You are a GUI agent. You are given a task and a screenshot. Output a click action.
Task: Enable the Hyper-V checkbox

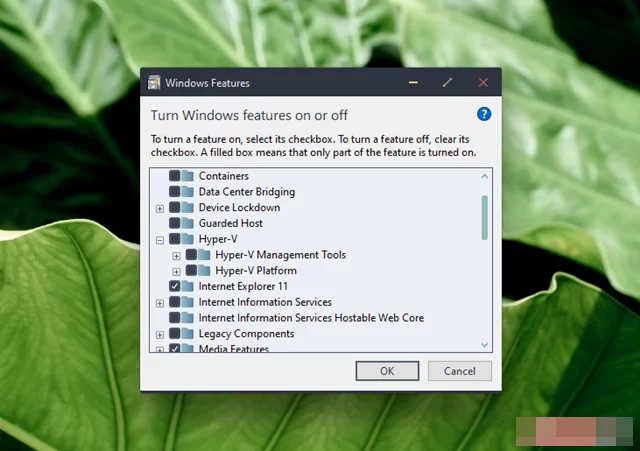(x=175, y=239)
